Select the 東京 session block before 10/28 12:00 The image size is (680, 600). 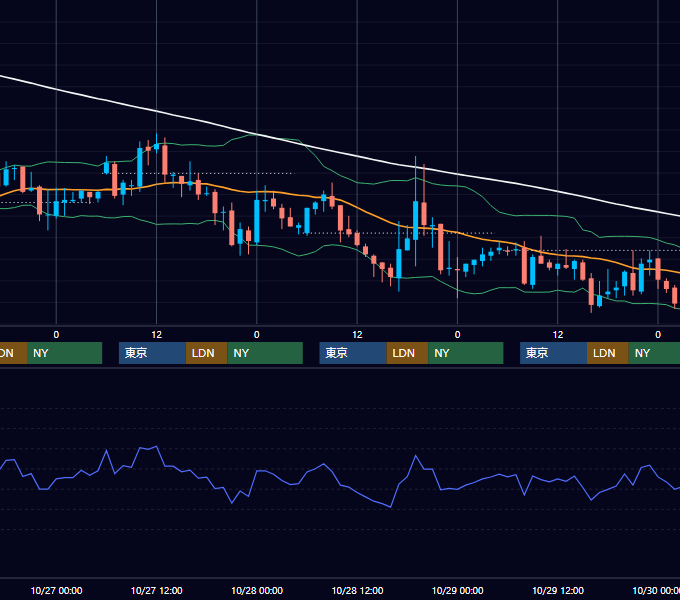(353, 353)
